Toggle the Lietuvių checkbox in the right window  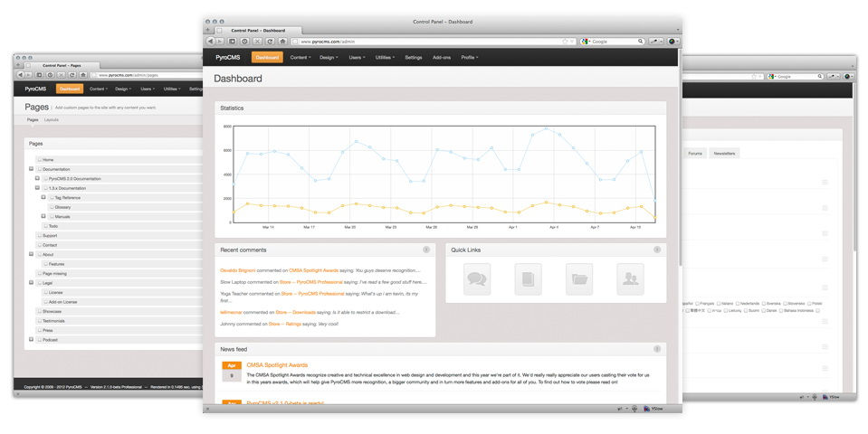click(x=726, y=311)
